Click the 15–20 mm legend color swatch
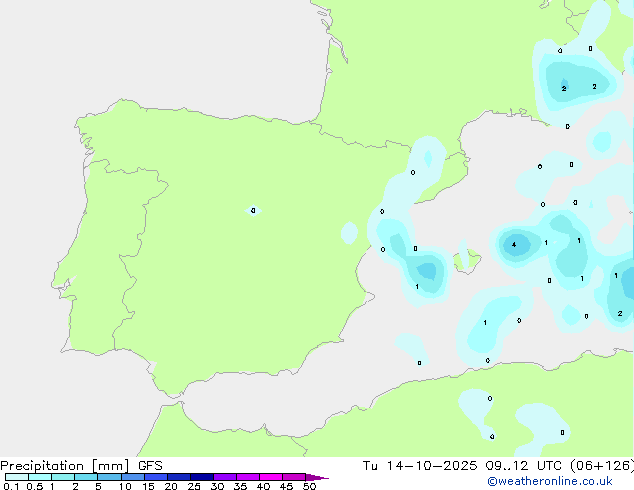Image resolution: width=634 pixels, height=490 pixels. (x=156, y=477)
